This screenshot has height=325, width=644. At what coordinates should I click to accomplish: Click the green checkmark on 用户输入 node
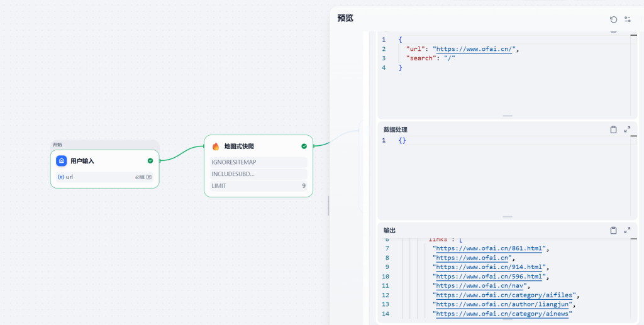(150, 161)
